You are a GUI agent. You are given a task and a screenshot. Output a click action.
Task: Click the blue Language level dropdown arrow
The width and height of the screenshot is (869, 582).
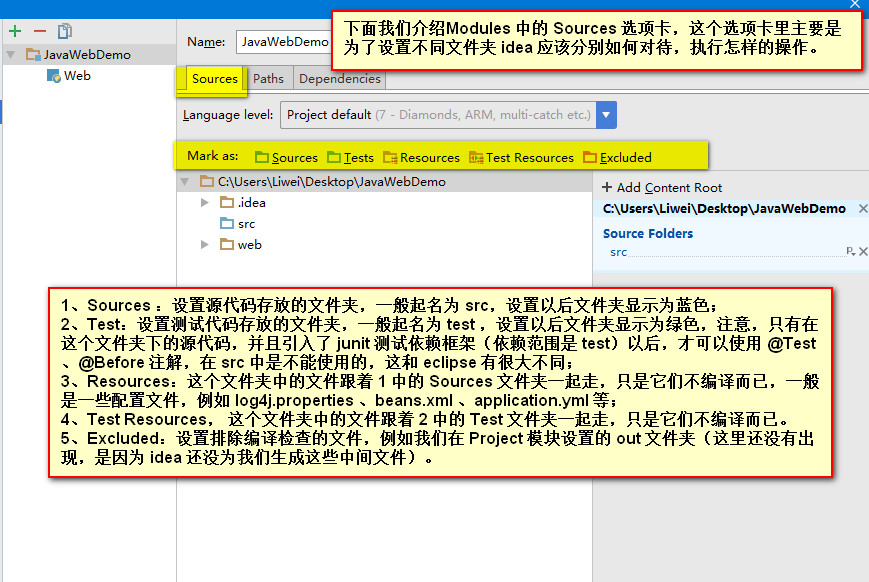tap(606, 115)
